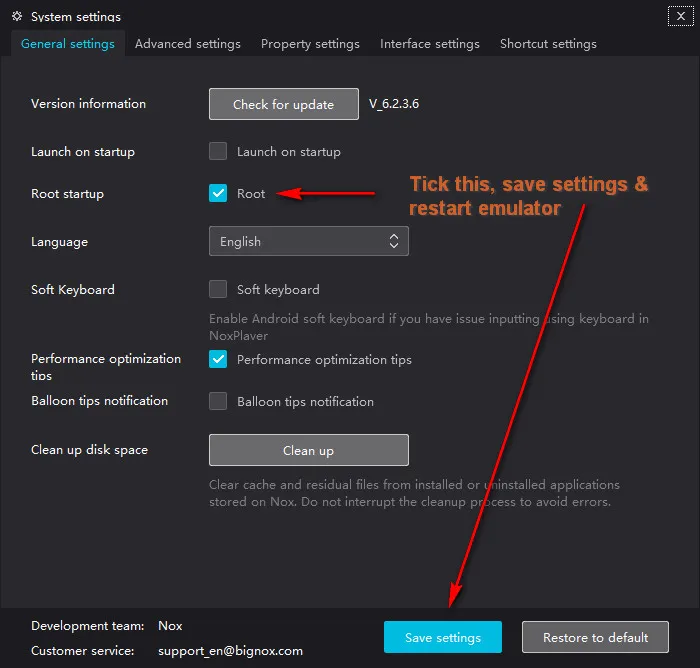Click the Root startup label
Viewport: 700px width, 668px height.
coord(67,194)
